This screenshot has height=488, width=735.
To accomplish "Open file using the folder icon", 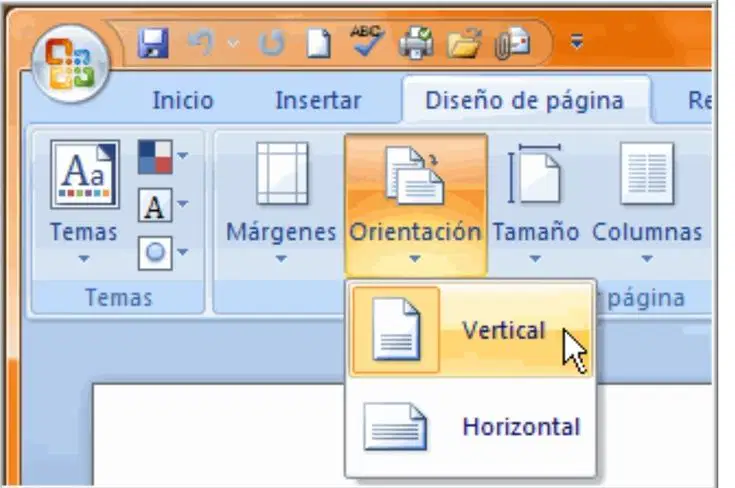I will pos(464,44).
